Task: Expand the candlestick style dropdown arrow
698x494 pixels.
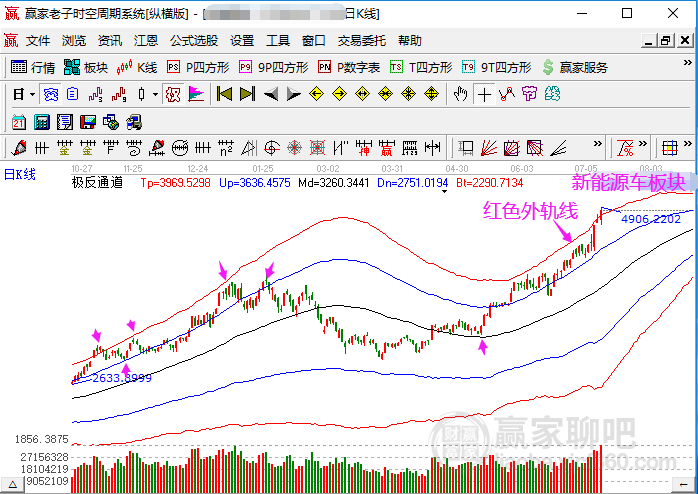Action: coord(155,94)
